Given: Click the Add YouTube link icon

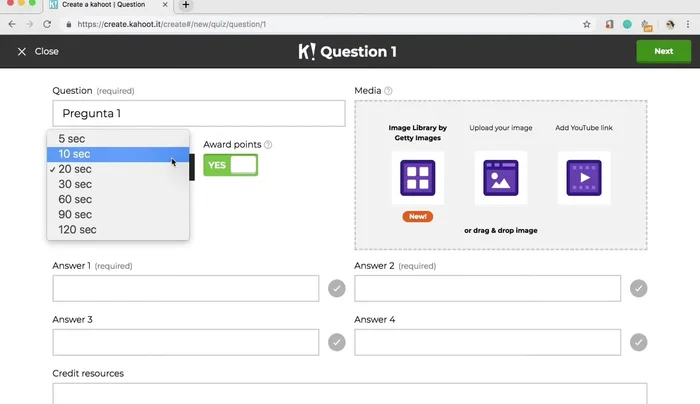Looking at the screenshot, I should tap(583, 178).
